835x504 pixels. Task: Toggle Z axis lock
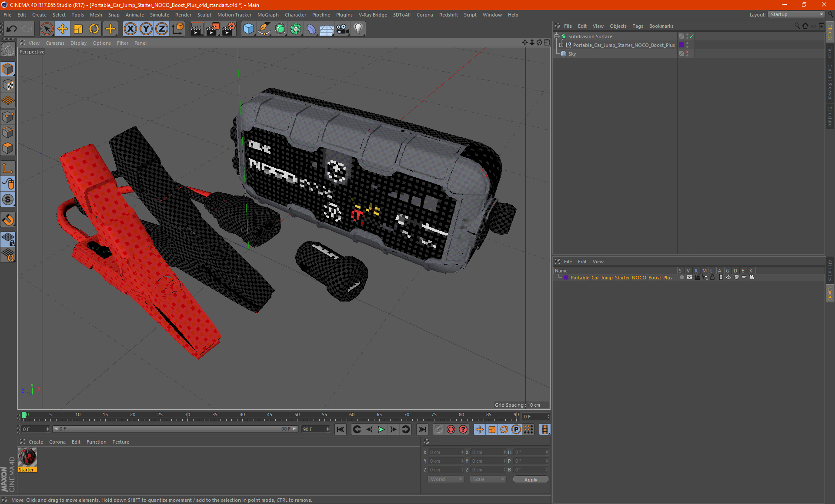coord(162,29)
